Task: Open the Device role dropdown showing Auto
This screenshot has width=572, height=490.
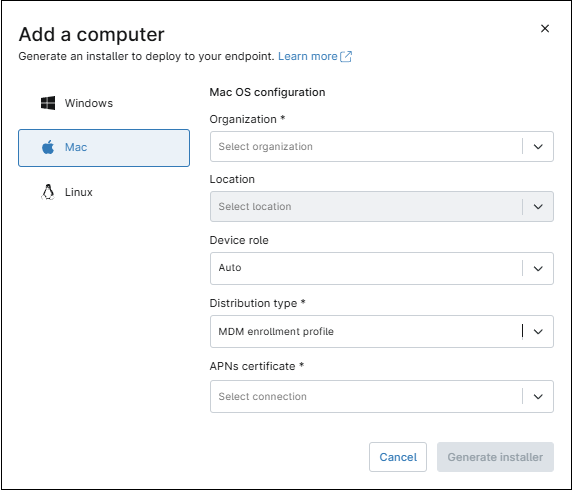Action: point(382,268)
